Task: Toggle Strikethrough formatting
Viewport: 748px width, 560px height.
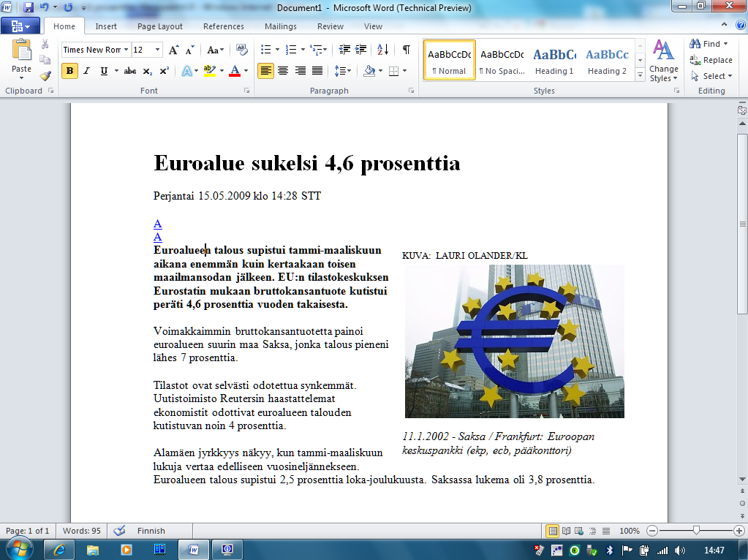Action: 129,71
